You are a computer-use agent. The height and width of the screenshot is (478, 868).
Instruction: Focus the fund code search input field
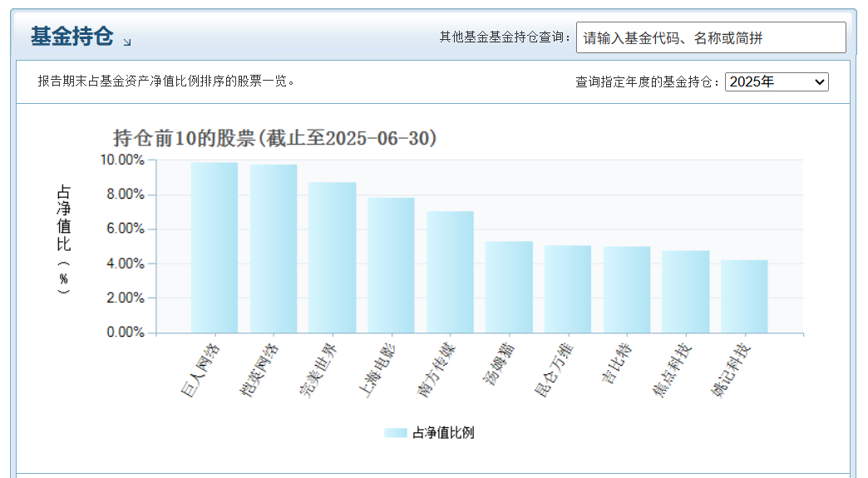tap(711, 37)
